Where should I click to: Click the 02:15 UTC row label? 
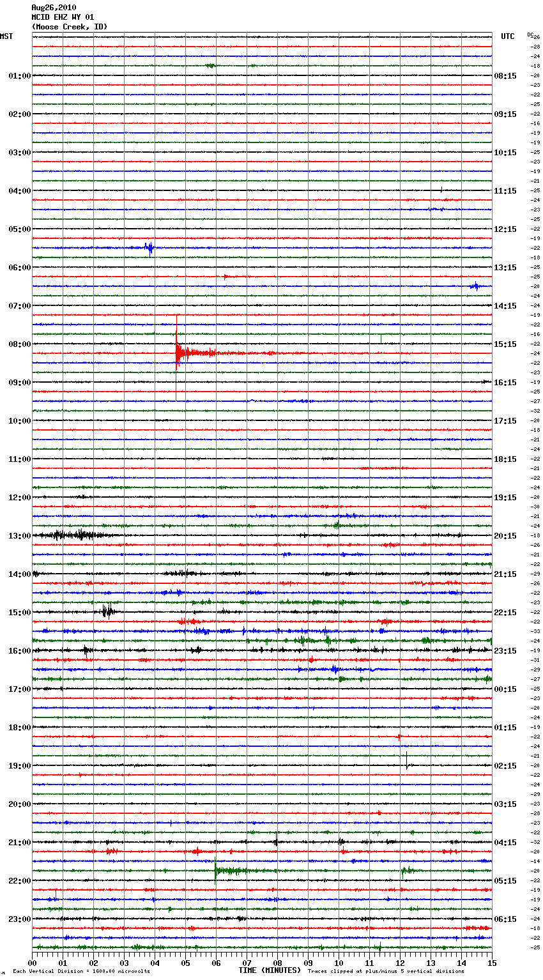(505, 766)
